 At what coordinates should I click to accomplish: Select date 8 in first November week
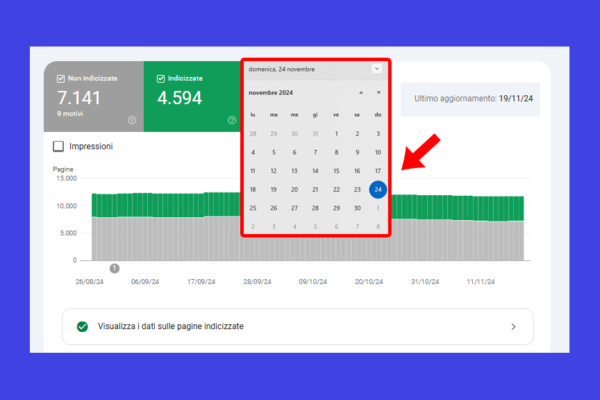click(336, 152)
